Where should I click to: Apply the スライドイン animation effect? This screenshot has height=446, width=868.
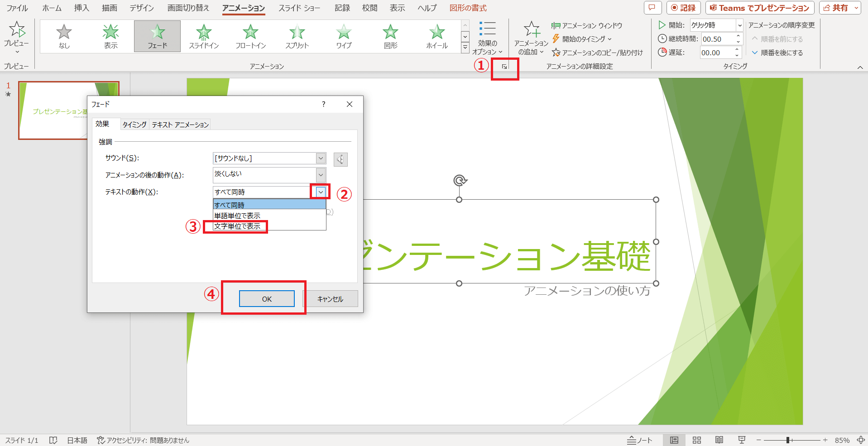204,36
